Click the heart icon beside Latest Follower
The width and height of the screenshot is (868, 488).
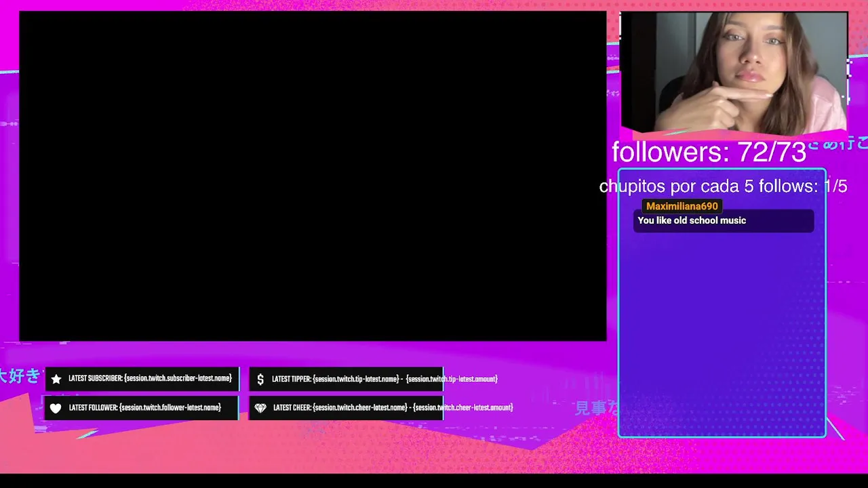pyautogui.click(x=56, y=408)
